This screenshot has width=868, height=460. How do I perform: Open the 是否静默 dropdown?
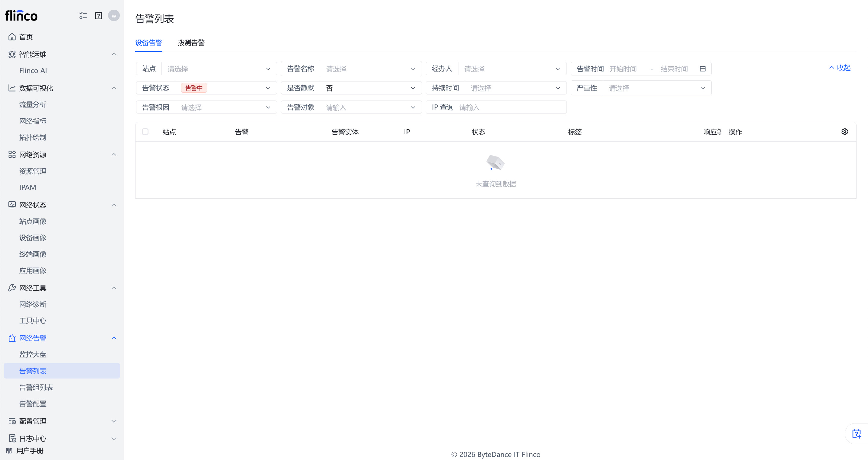tap(413, 88)
